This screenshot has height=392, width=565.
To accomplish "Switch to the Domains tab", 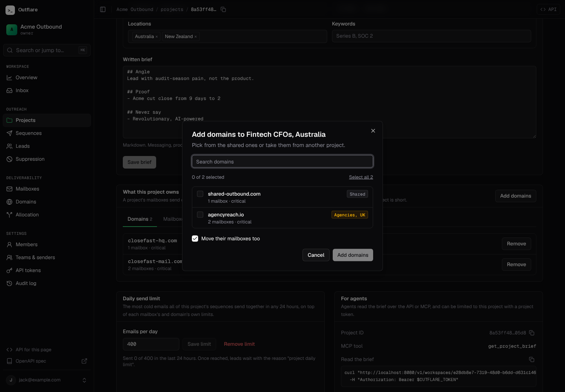I will pyautogui.click(x=140, y=219).
